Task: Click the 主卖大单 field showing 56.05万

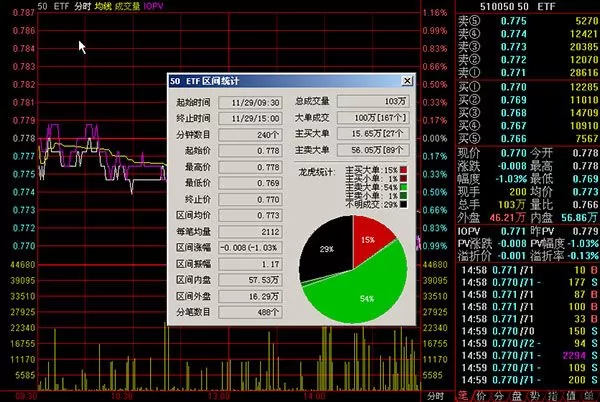Action: (x=373, y=150)
